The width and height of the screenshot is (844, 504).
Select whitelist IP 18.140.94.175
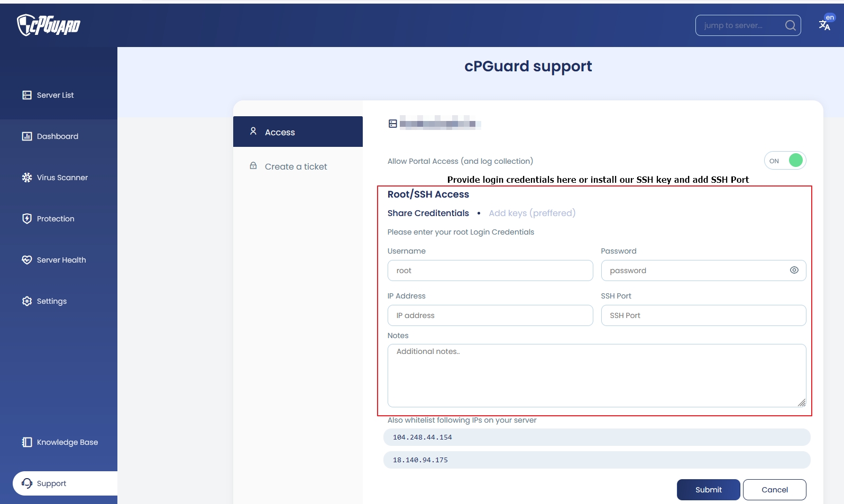pyautogui.click(x=597, y=460)
